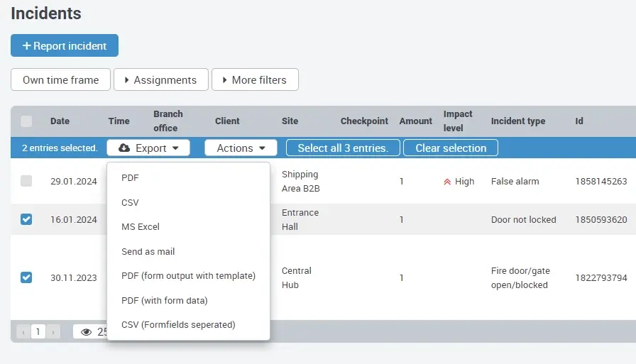Click the Assignments triangle icon
The image size is (636, 364).
coord(126,80)
